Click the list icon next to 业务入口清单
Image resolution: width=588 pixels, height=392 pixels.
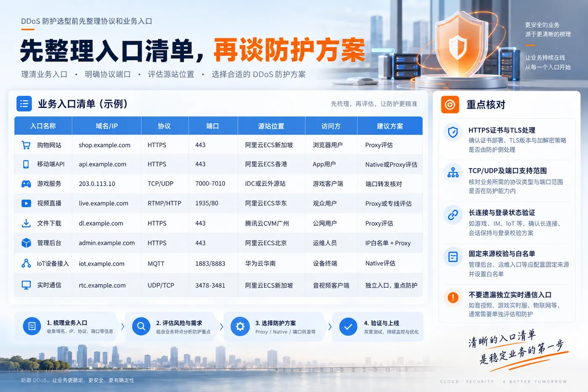click(x=24, y=103)
